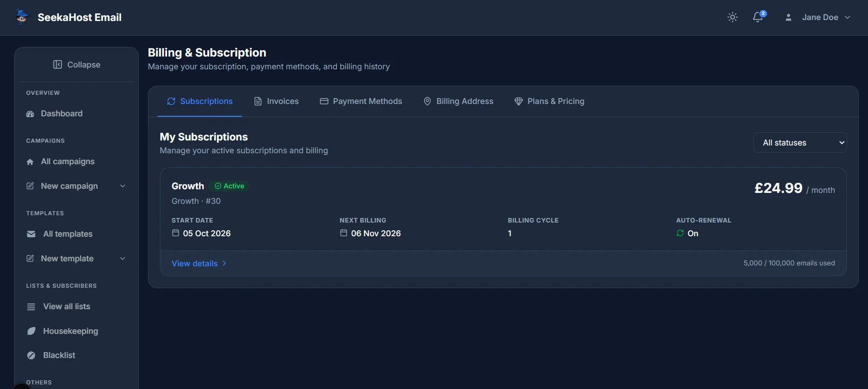Click the Collapse sidebar icon

pos(58,65)
